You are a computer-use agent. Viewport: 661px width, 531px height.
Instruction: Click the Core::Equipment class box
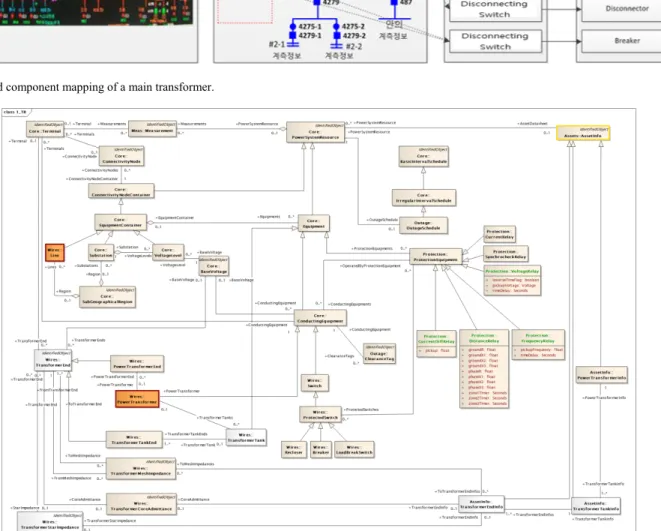(x=314, y=223)
